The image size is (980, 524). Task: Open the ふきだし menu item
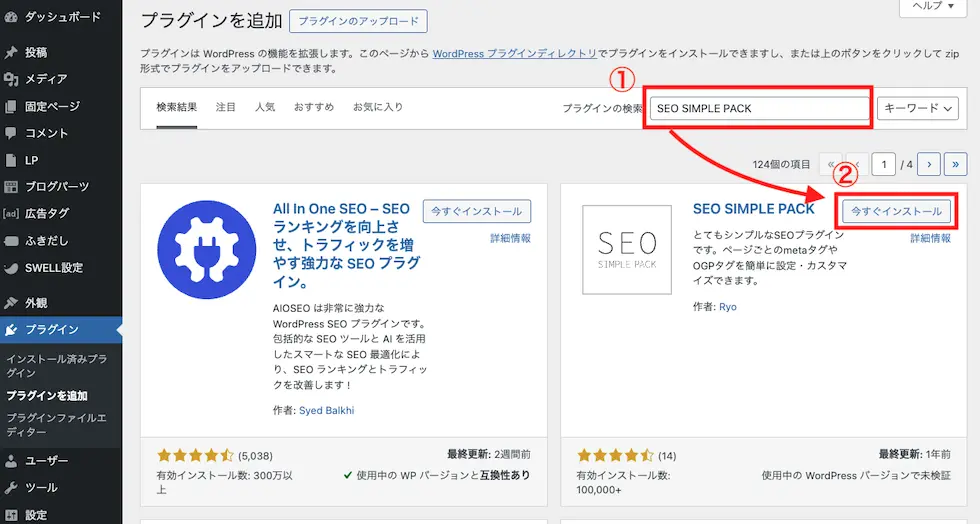[x=46, y=241]
